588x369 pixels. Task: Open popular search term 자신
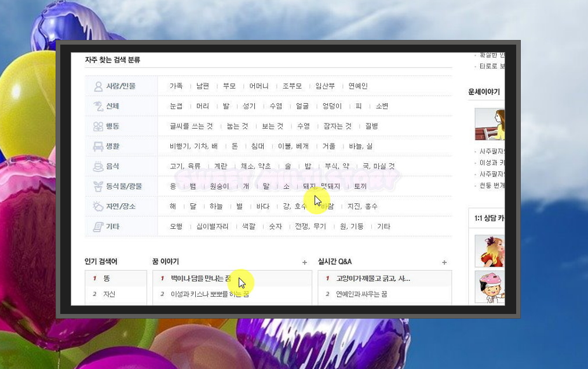[109, 294]
